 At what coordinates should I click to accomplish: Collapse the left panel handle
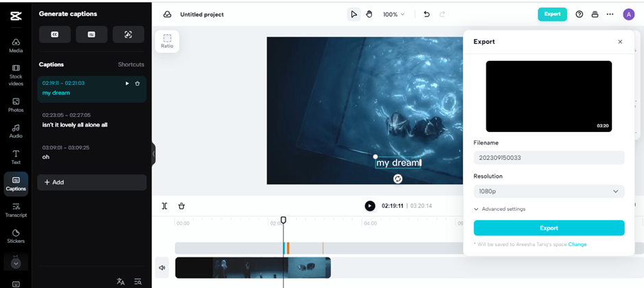tap(153, 154)
